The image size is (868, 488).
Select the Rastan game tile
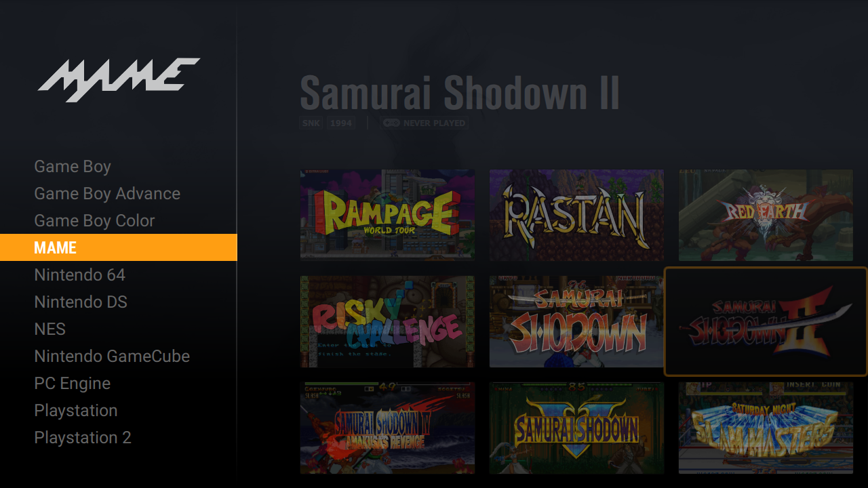576,215
